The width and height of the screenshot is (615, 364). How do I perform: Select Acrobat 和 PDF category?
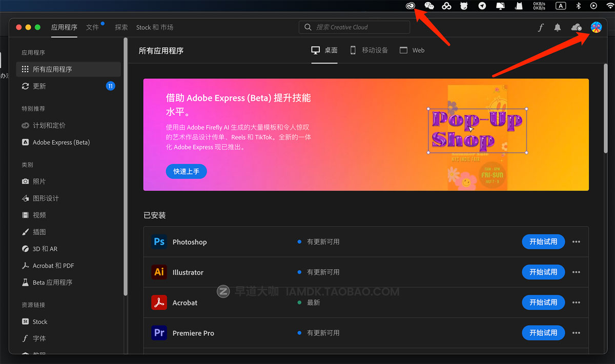coord(69,266)
